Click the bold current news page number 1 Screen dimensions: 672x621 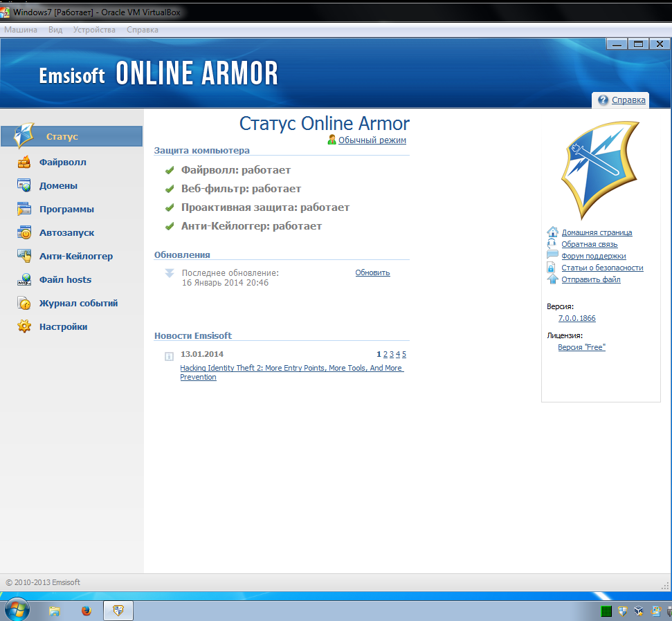tap(379, 355)
